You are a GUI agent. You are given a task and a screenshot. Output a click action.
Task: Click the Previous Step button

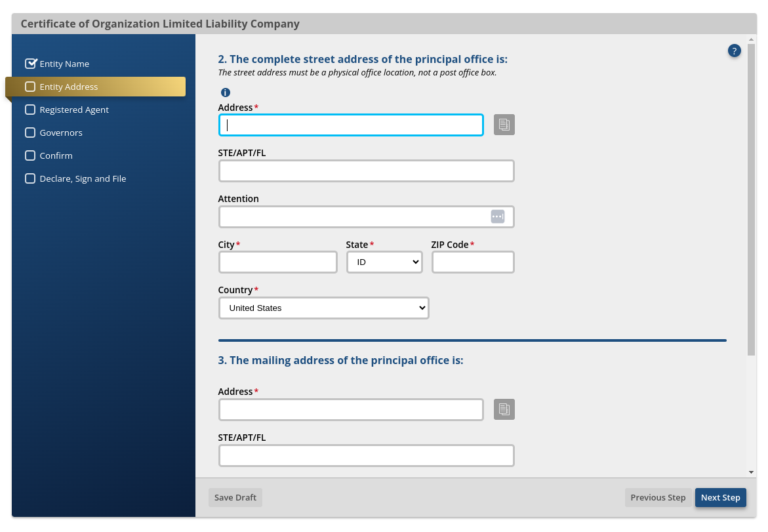(x=658, y=497)
